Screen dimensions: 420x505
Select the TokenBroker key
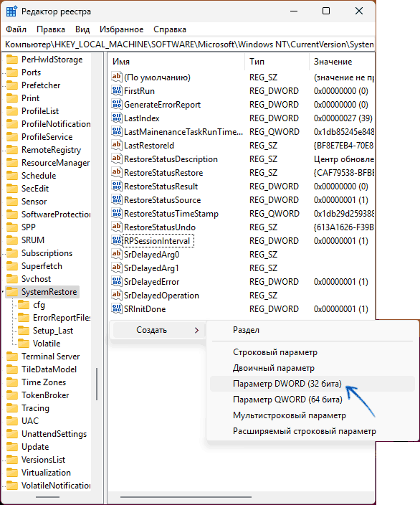pos(45,395)
